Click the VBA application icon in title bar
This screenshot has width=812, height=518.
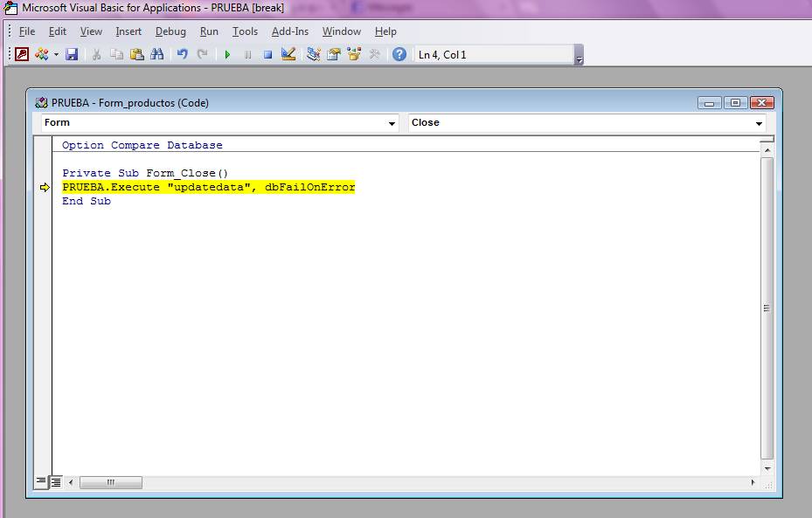[x=10, y=8]
